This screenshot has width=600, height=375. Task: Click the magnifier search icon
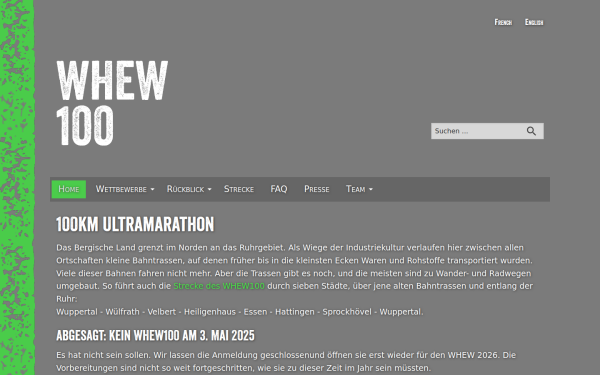pyautogui.click(x=531, y=131)
